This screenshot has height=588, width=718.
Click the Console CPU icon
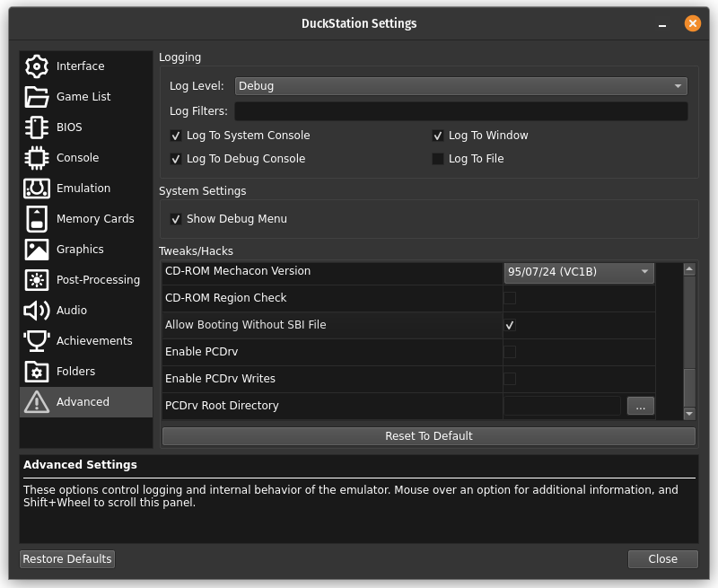click(37, 158)
